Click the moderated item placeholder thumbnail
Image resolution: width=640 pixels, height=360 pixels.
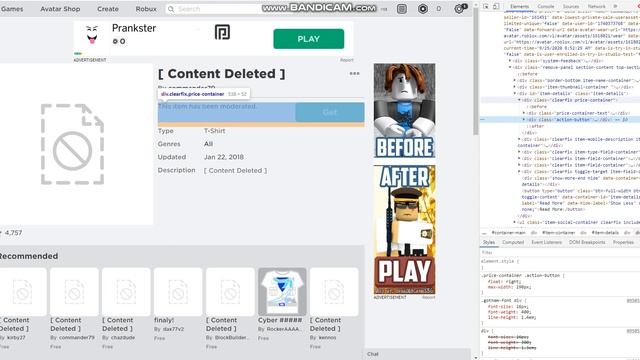point(73,144)
